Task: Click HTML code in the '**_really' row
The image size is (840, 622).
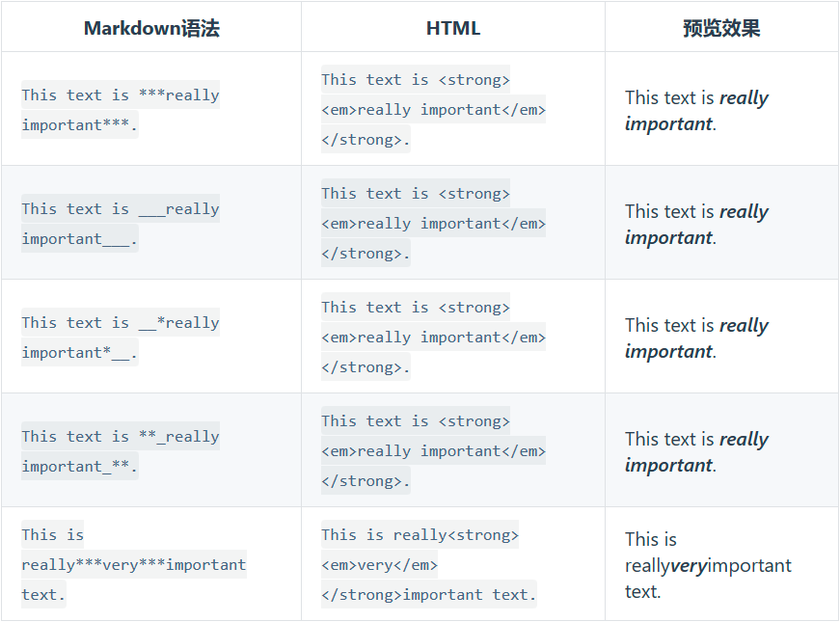Action: [x=433, y=450]
